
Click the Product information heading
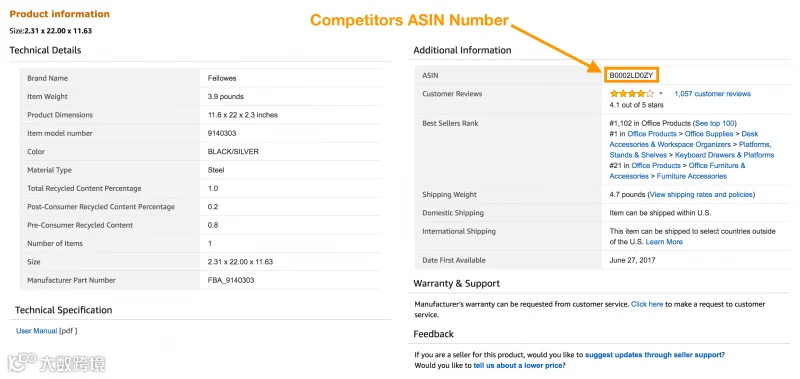coord(60,14)
